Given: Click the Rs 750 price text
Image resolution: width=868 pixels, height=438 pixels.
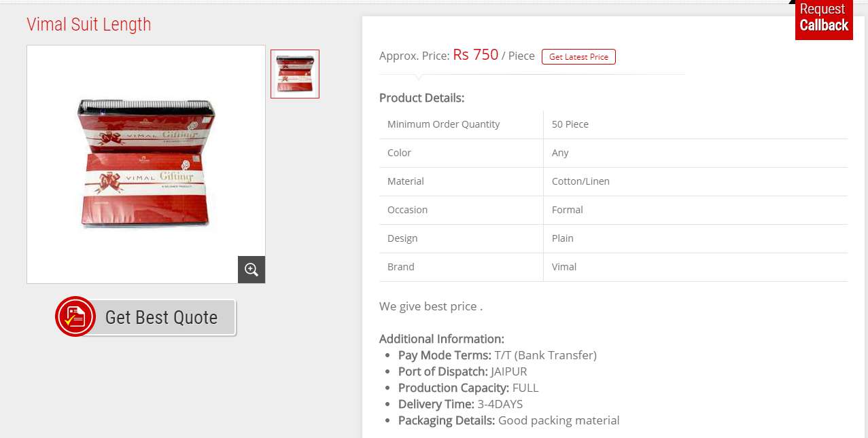Looking at the screenshot, I should coord(476,55).
